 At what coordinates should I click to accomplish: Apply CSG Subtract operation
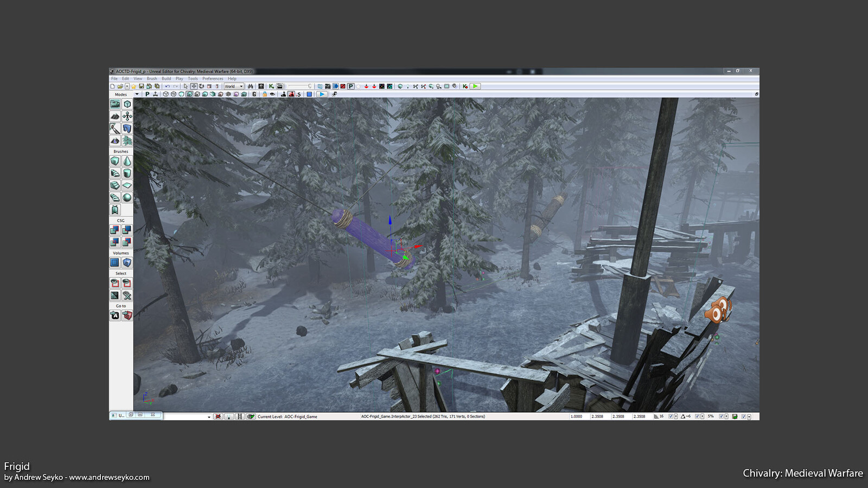click(x=127, y=230)
